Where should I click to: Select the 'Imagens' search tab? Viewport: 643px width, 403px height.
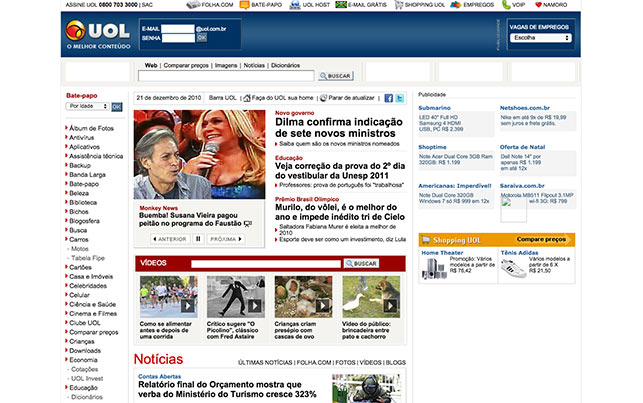click(225, 64)
